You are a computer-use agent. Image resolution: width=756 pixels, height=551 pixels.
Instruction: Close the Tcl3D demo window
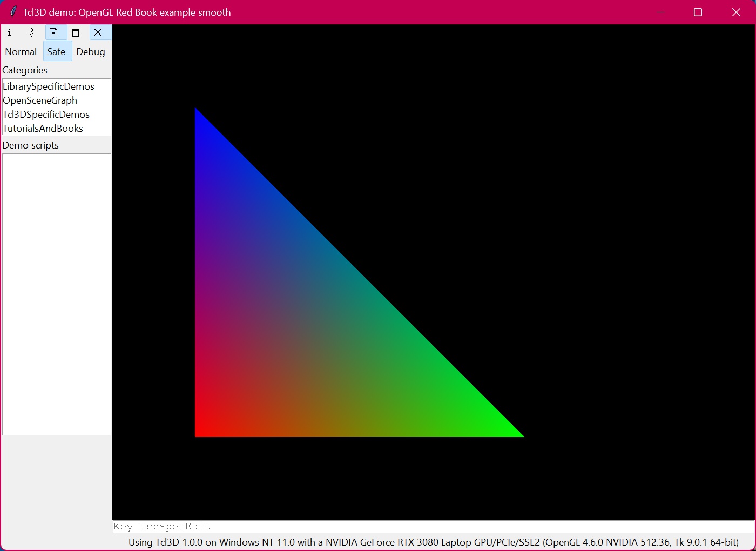[x=736, y=12]
